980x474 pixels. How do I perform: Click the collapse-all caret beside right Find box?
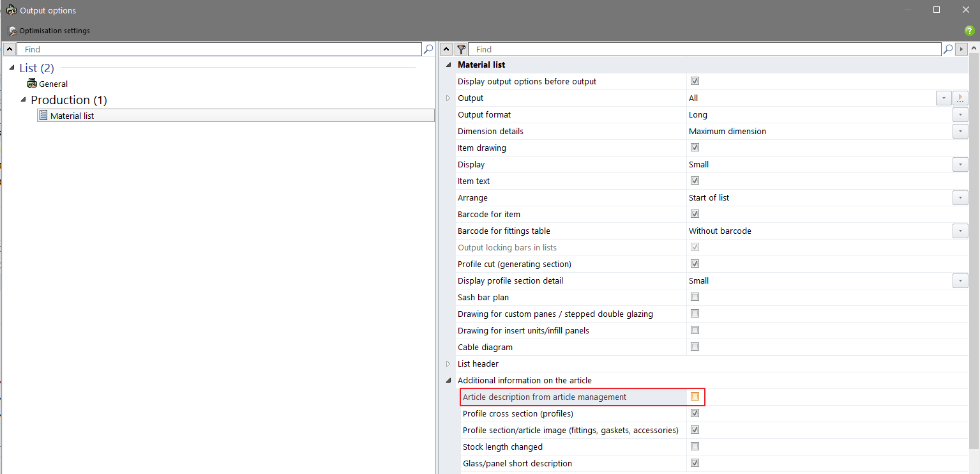point(447,49)
